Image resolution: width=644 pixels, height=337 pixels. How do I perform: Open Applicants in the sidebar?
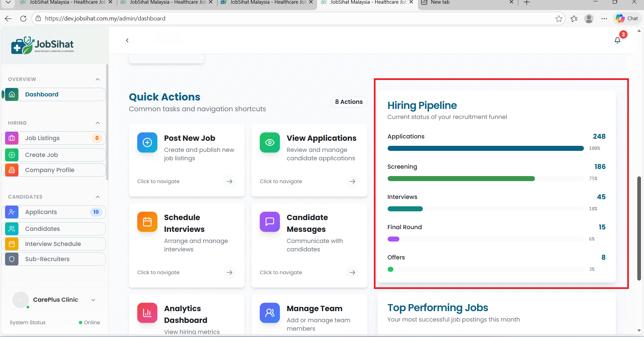click(x=41, y=212)
